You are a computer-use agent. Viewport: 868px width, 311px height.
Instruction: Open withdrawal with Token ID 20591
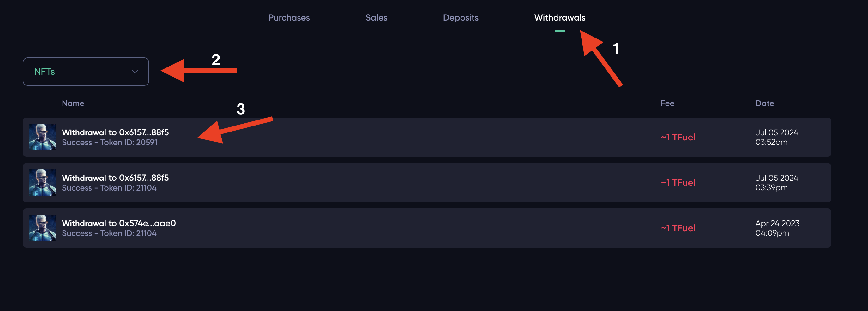tap(427, 137)
